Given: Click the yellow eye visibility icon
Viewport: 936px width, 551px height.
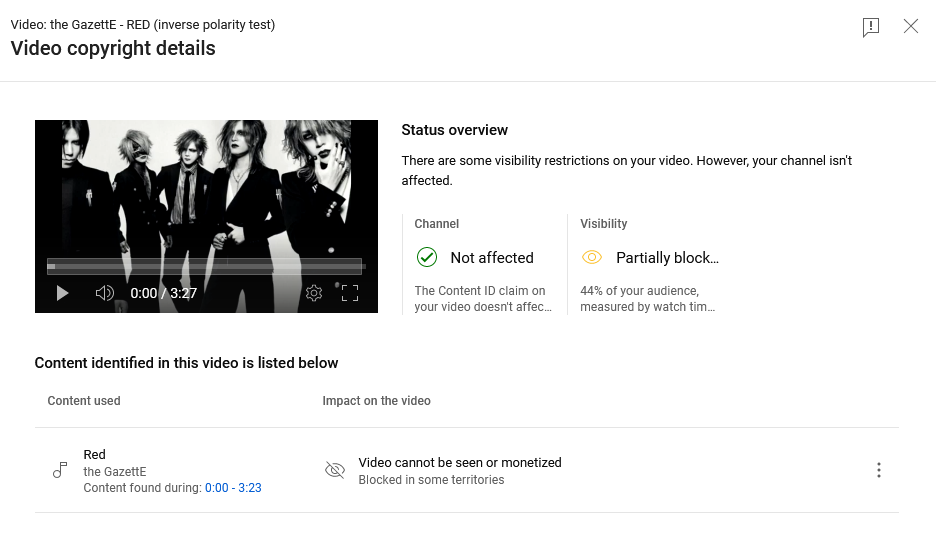Looking at the screenshot, I should point(592,257).
